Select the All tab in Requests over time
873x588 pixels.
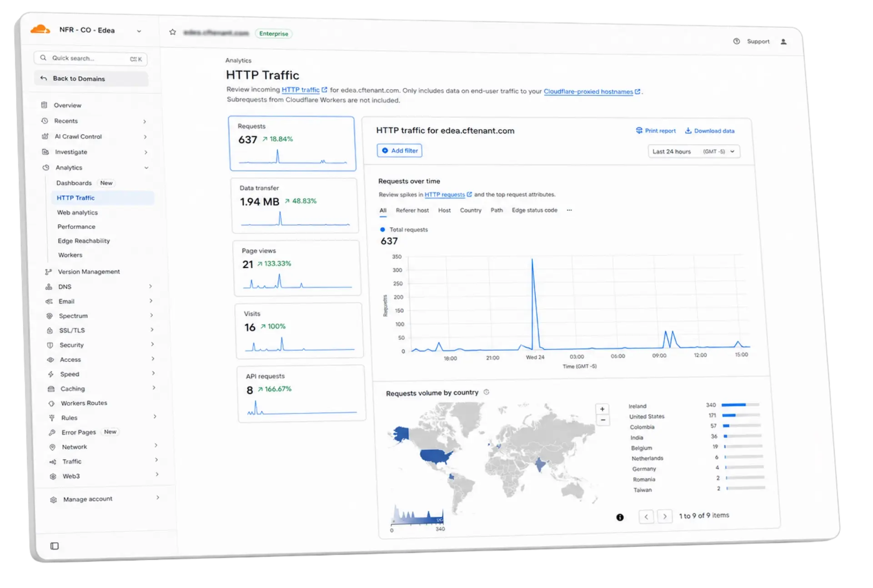click(x=383, y=210)
